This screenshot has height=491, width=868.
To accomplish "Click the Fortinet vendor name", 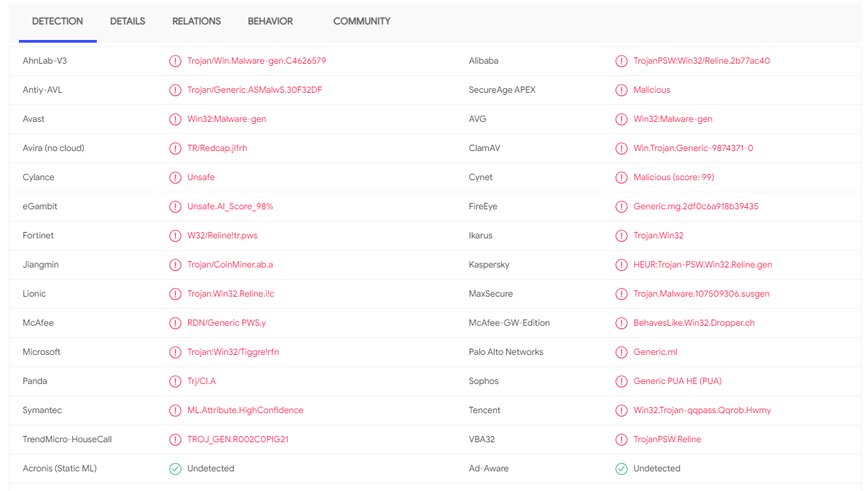I will pyautogui.click(x=38, y=236).
